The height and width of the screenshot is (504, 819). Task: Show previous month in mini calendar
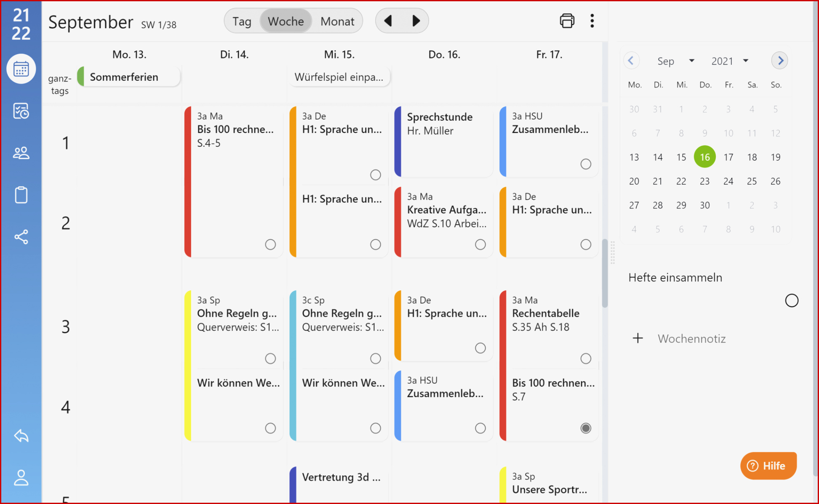point(631,61)
